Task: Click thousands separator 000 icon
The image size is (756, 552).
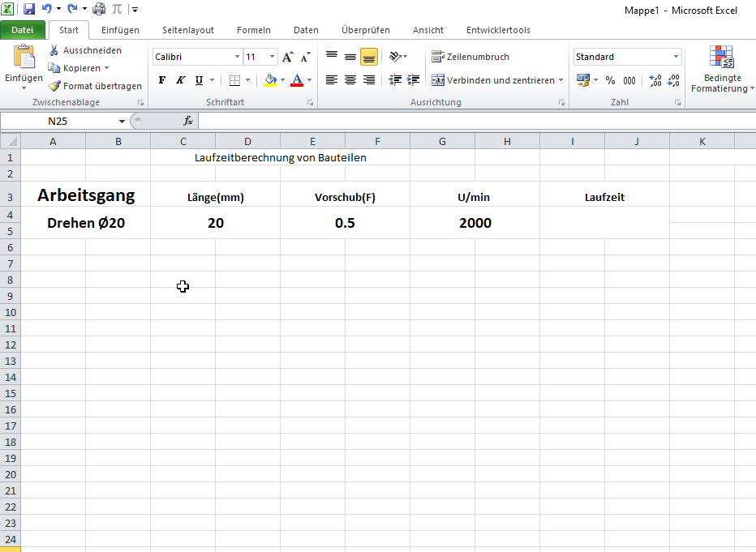Action: [629, 80]
